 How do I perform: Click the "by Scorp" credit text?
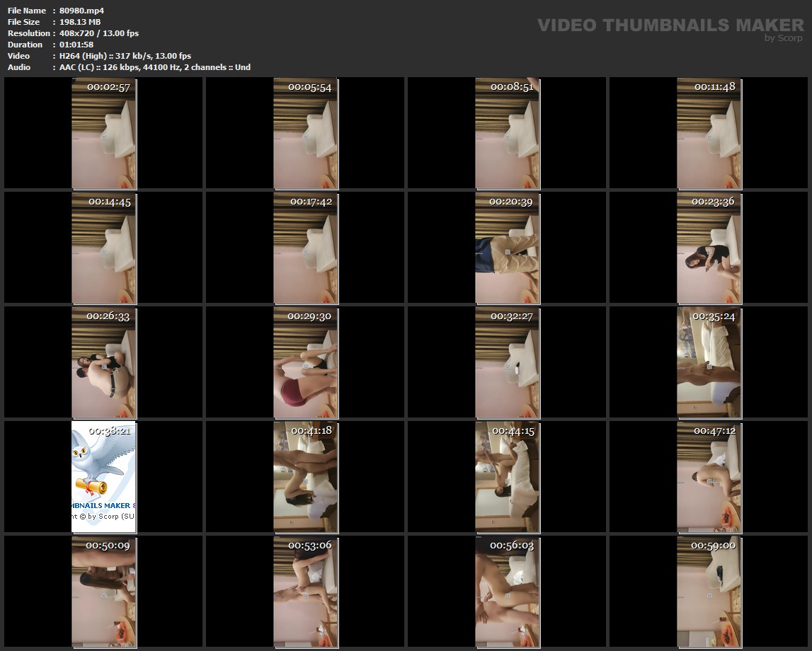pos(783,38)
